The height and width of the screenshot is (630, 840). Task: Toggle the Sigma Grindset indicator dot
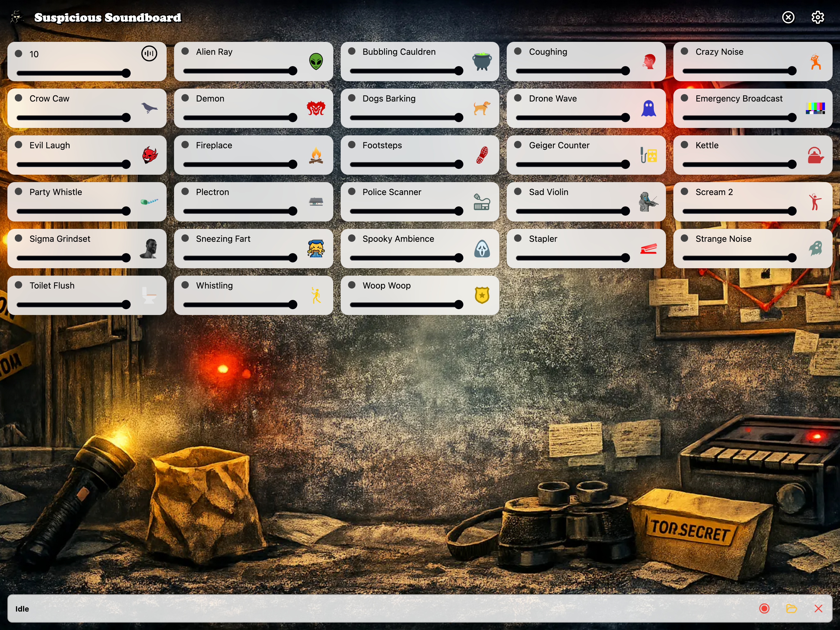(18, 238)
